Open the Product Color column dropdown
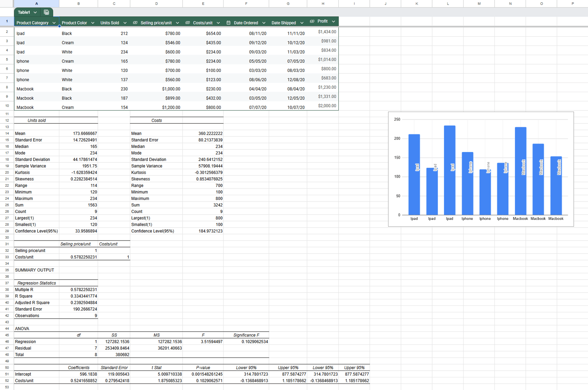 [x=93, y=23]
